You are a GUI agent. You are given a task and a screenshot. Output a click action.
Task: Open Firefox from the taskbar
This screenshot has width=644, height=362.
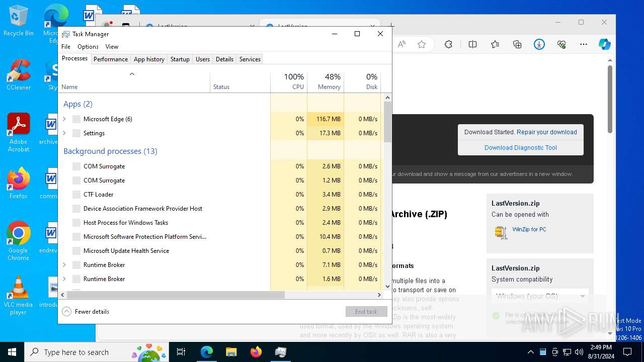coord(256,352)
